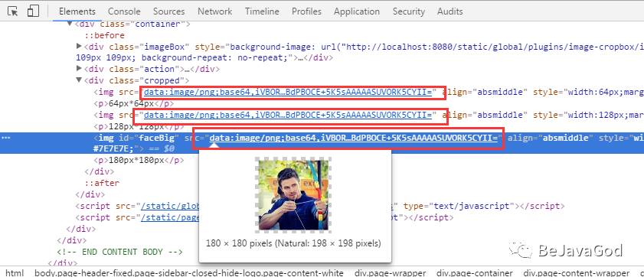Click the text/javascript type attribute

[x=459, y=206]
